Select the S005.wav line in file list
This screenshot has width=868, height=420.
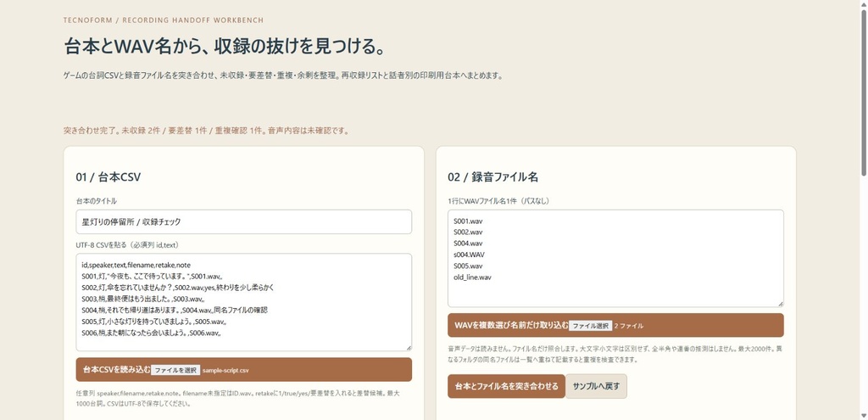(x=468, y=266)
